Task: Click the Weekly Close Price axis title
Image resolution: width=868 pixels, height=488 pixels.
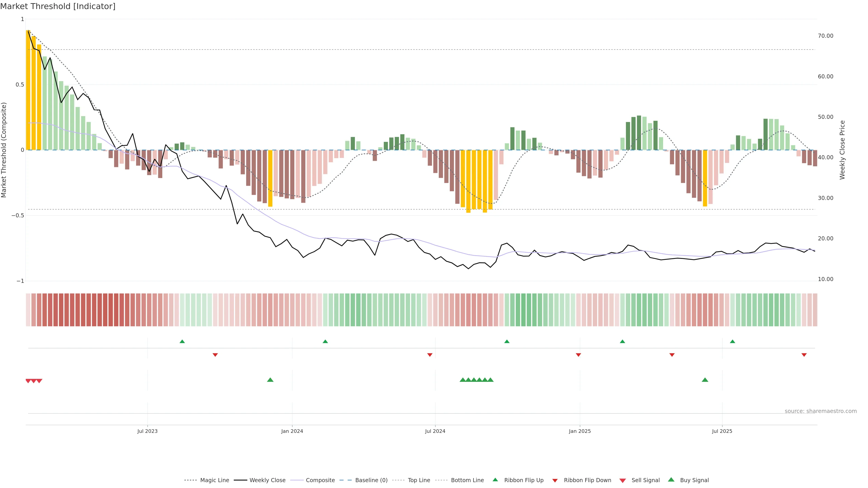Action: (842, 150)
